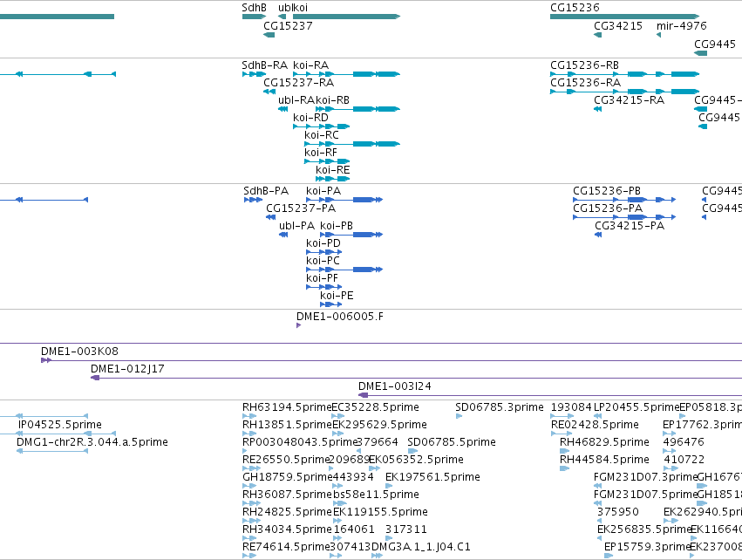Click the DME1-003K08 clone label
The width and height of the screenshot is (742, 560).
pos(79,352)
